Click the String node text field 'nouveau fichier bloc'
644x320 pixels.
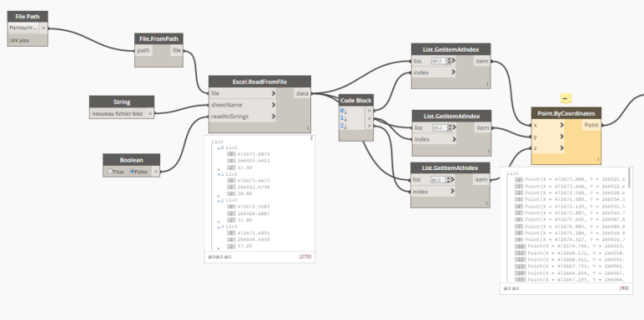coord(118,113)
